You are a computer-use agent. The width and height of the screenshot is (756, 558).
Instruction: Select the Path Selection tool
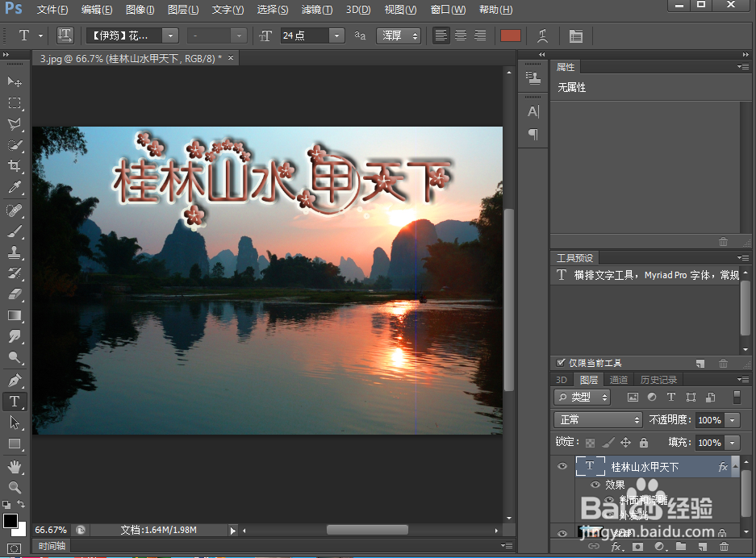tap(15, 423)
